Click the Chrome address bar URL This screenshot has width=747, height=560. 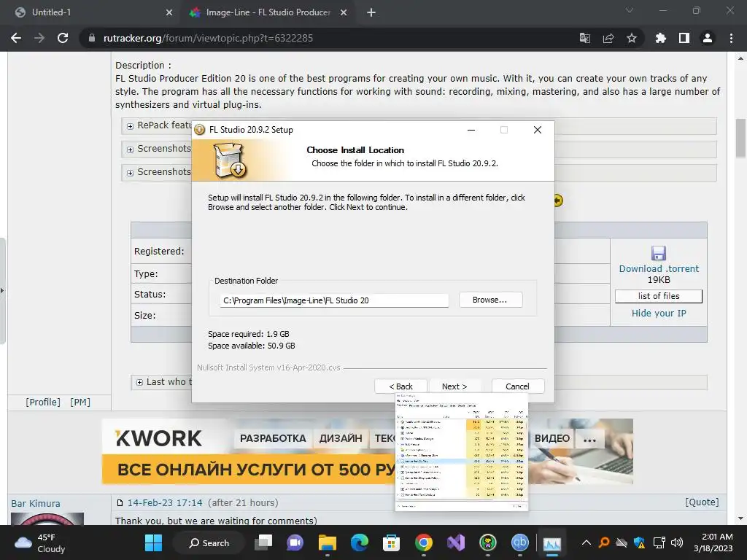[x=208, y=38]
